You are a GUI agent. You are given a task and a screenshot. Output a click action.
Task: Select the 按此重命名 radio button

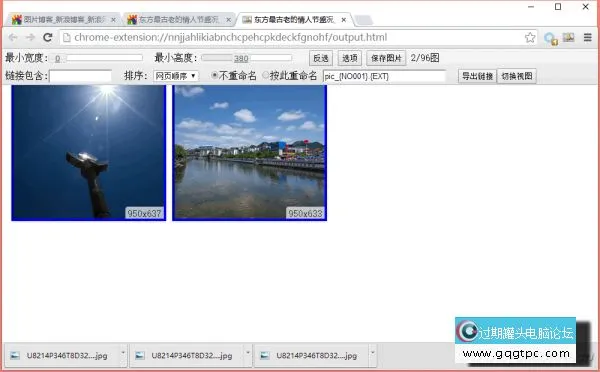266,75
